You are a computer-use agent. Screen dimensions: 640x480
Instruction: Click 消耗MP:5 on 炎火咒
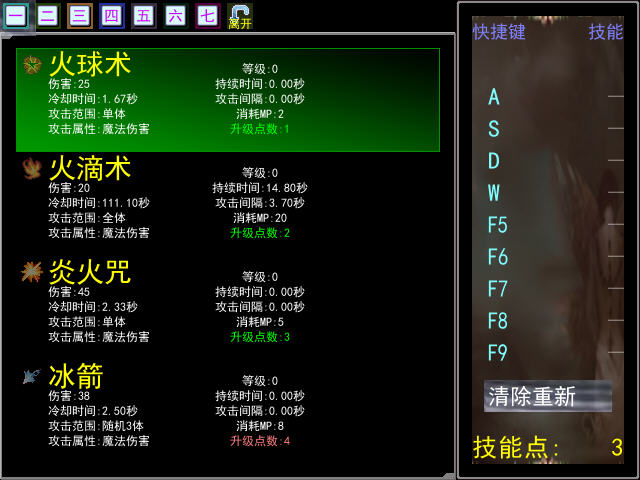tap(260, 322)
